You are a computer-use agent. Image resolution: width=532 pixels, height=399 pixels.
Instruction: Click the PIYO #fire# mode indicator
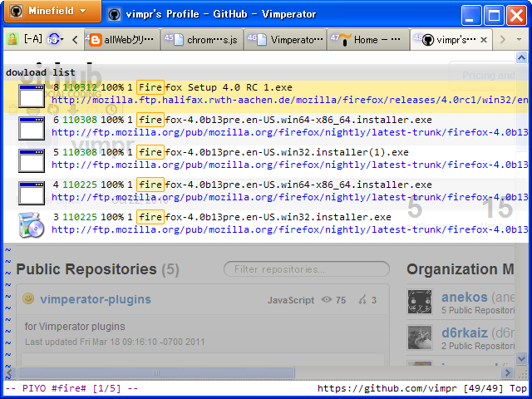[x=71, y=388]
